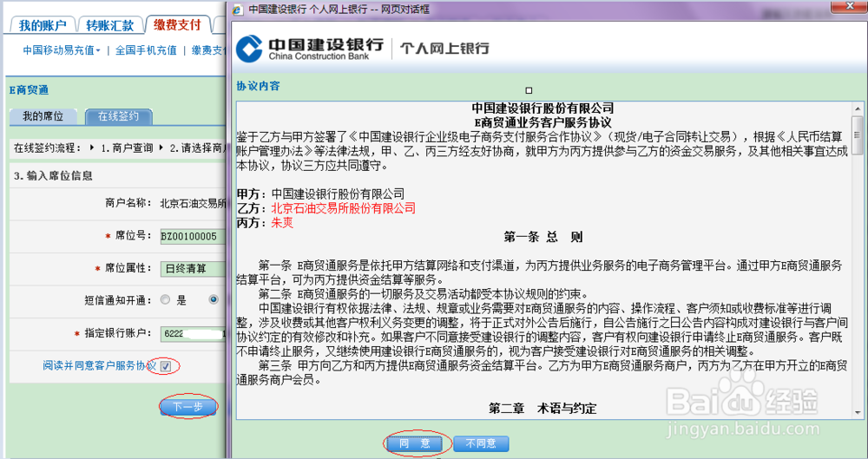This screenshot has height=459, width=868.
Task: Click the 协议内容 heading
Action: 258,87
